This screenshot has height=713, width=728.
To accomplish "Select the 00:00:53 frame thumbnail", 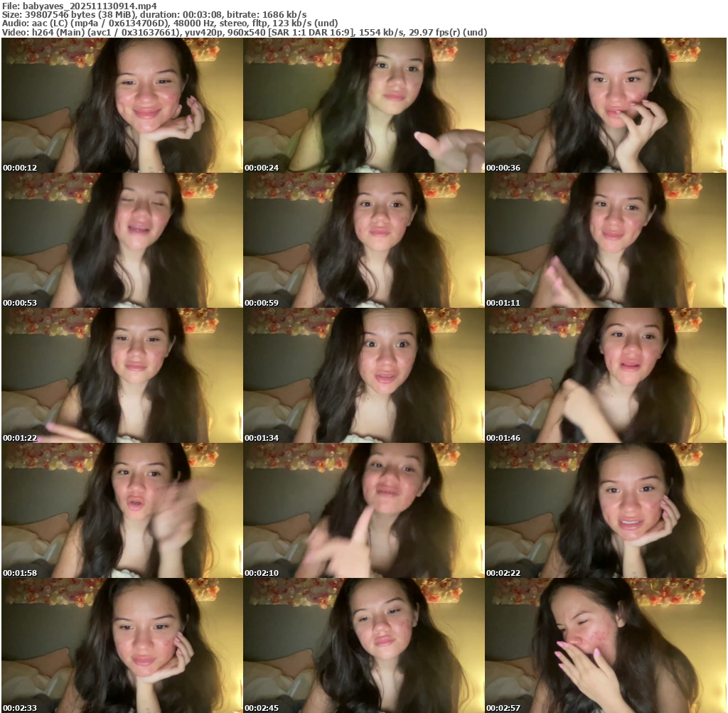I will pyautogui.click(x=122, y=240).
